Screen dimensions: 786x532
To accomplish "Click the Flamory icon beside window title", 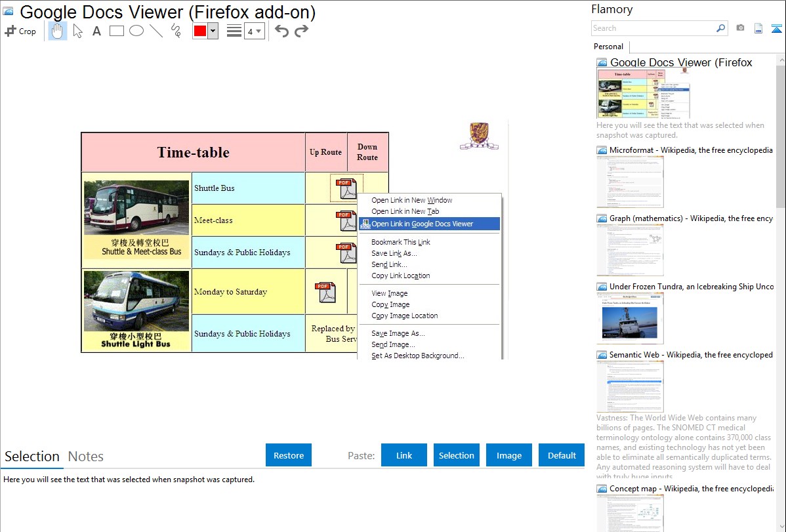I will point(9,11).
